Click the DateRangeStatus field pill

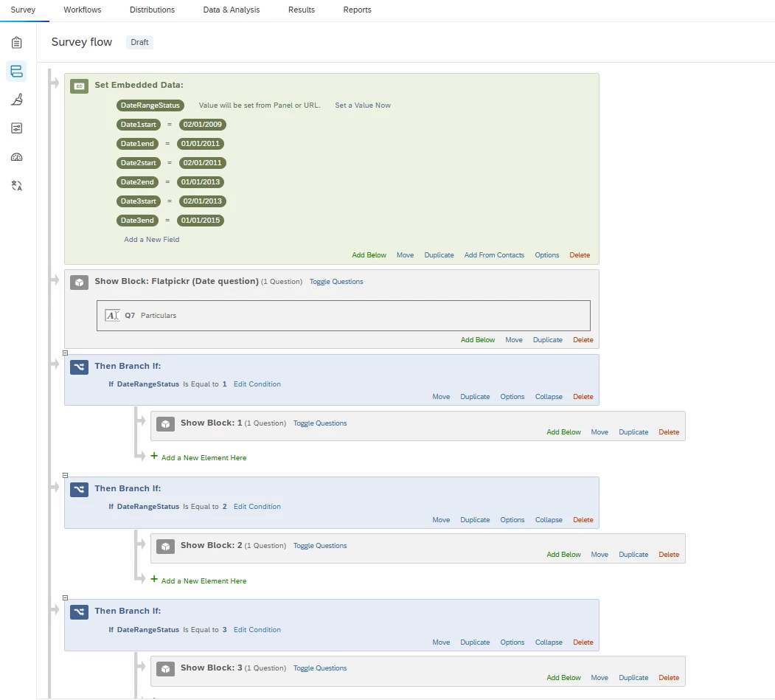coord(150,105)
